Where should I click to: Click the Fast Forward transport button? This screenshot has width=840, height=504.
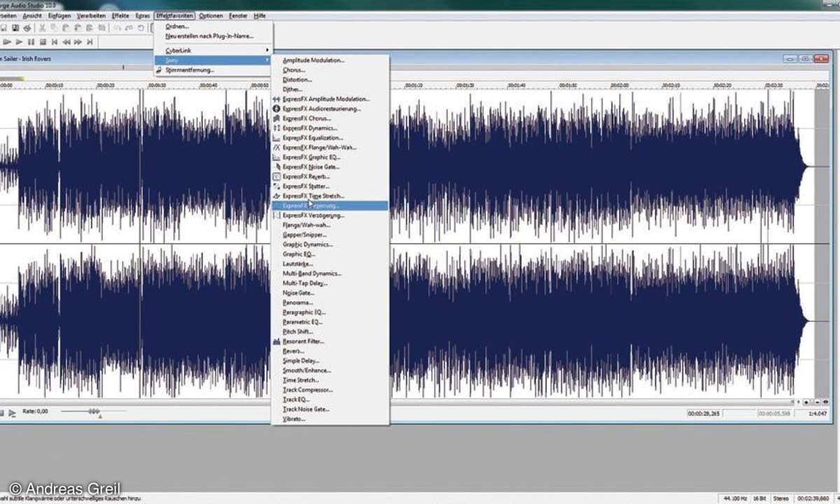coord(79,43)
